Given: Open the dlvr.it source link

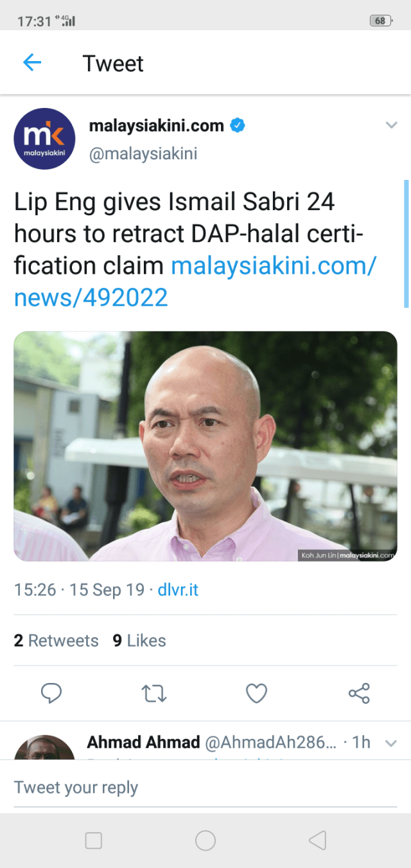Looking at the screenshot, I should [178, 590].
